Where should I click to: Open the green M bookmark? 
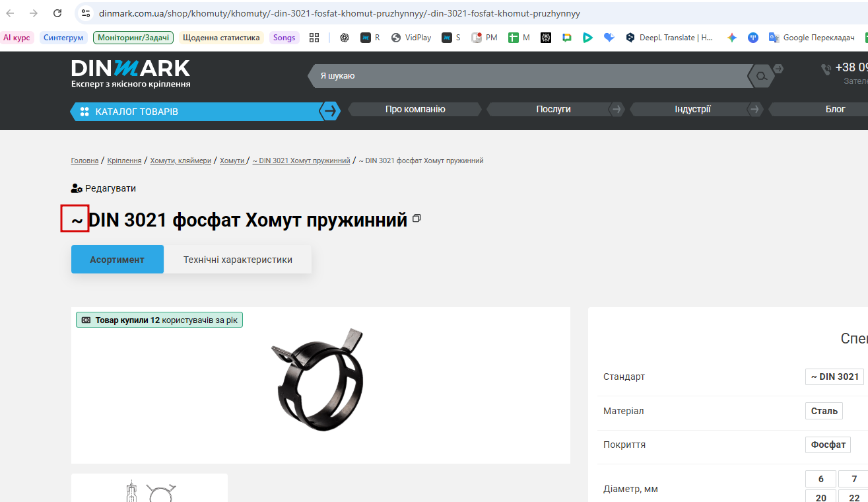(519, 38)
